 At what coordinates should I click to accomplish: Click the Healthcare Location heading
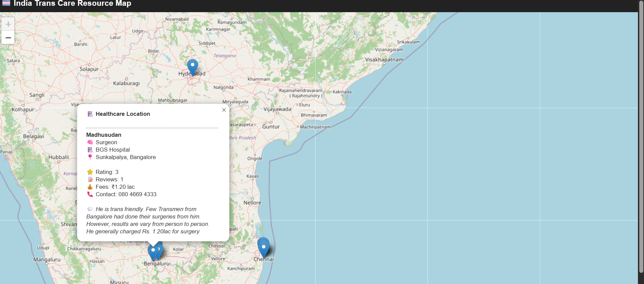pos(123,114)
